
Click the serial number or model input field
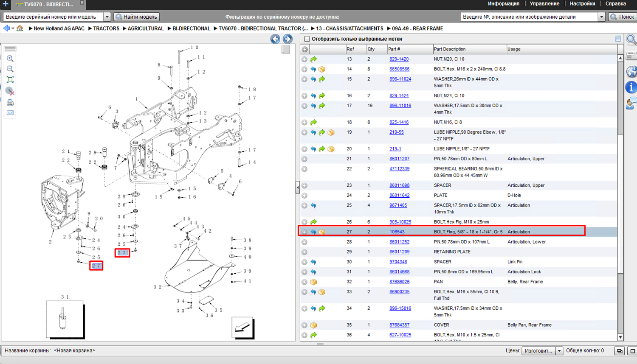53,17
